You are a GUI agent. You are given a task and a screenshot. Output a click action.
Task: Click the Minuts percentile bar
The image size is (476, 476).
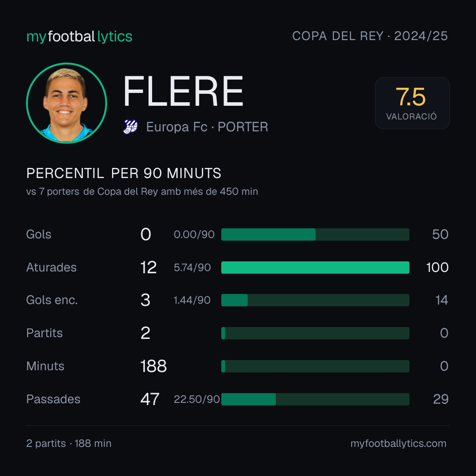click(315, 366)
